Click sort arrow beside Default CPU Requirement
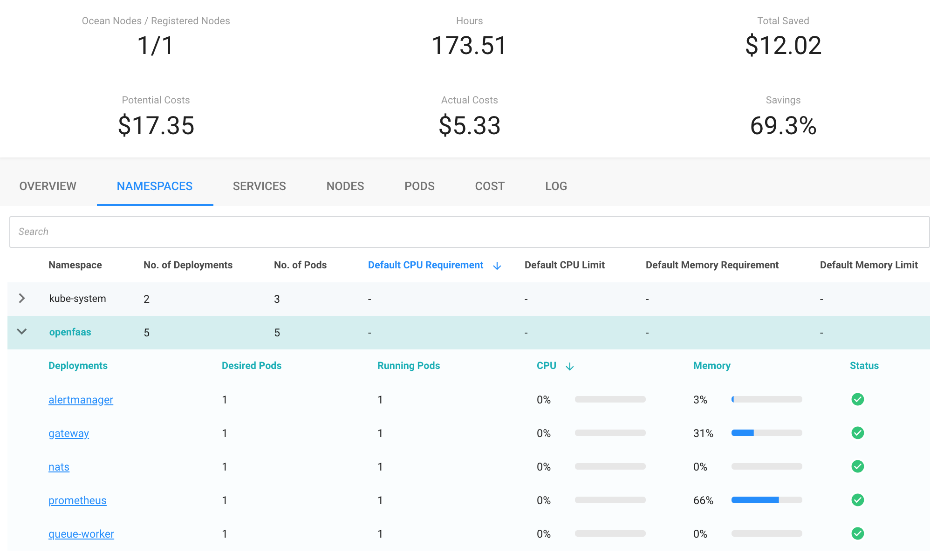 (x=497, y=266)
